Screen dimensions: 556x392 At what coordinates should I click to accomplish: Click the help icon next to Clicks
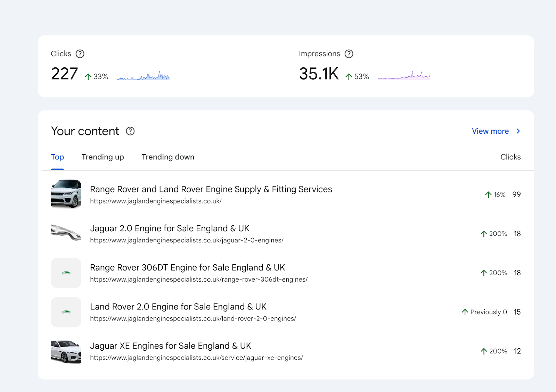(80, 54)
